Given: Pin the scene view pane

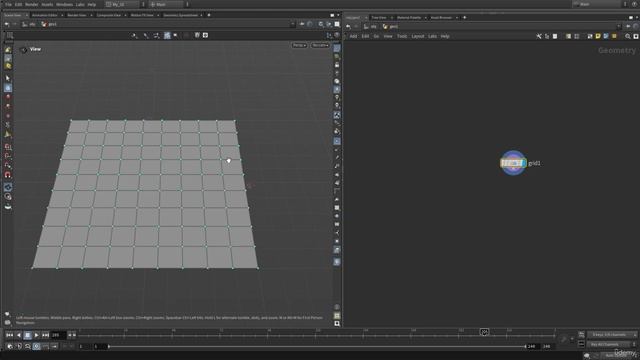Looking at the screenshot, I should click(302, 24).
